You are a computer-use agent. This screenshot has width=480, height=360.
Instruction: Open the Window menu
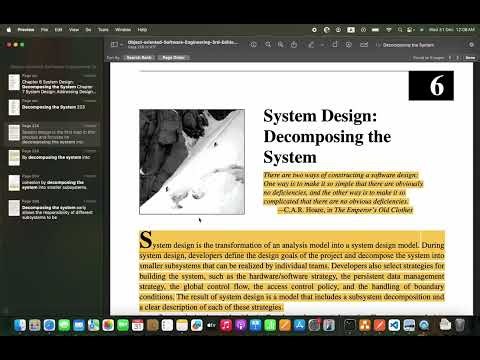pos(123,30)
